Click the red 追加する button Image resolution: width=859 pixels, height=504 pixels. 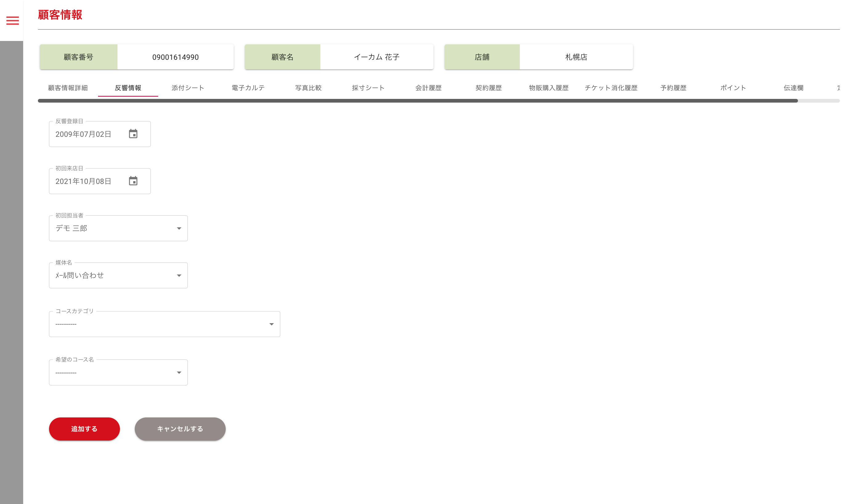pos(84,429)
